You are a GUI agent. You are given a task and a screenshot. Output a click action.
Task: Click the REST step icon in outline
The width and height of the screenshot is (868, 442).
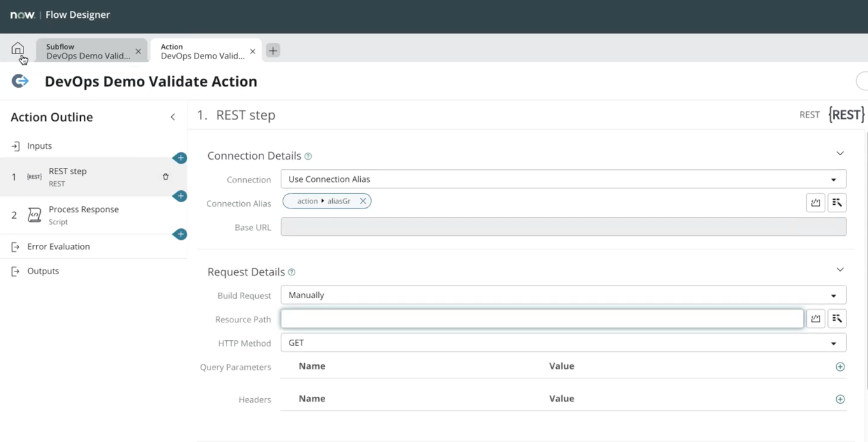(34, 177)
